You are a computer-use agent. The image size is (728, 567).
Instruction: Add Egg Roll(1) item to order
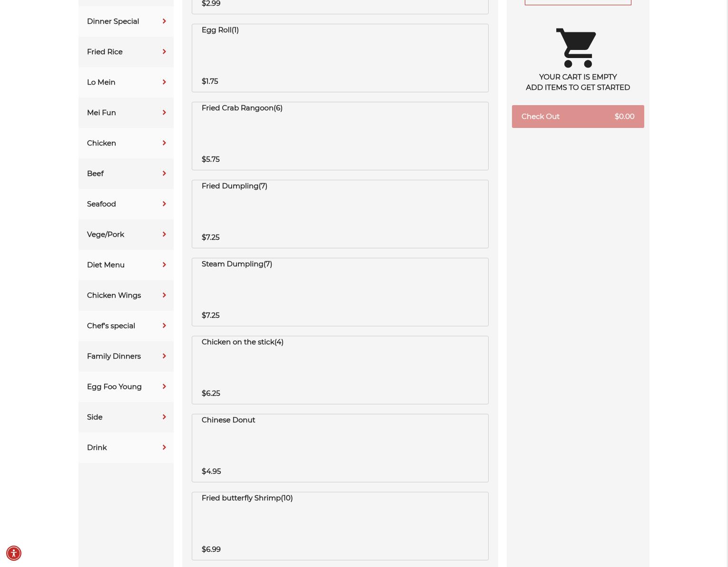tap(340, 58)
